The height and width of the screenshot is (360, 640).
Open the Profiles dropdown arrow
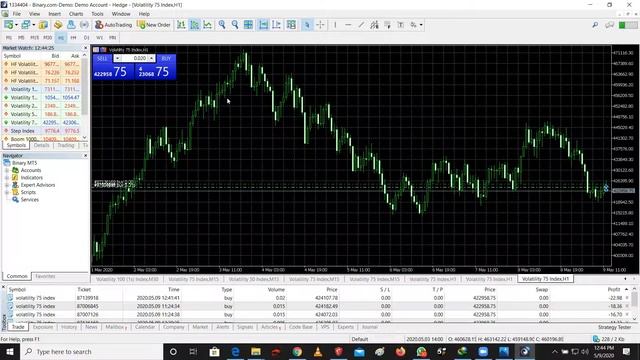(33, 25)
